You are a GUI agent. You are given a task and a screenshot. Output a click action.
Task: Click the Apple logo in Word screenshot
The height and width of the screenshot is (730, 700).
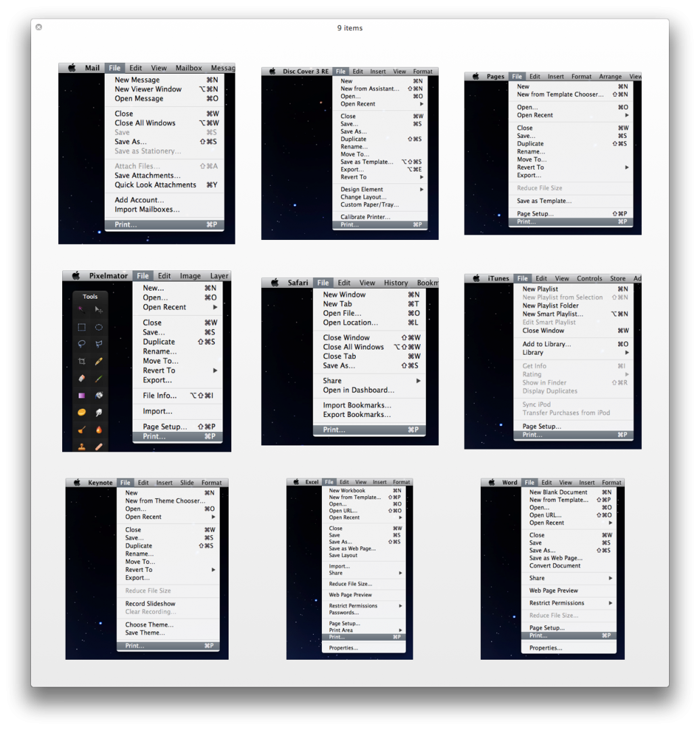tap(491, 483)
